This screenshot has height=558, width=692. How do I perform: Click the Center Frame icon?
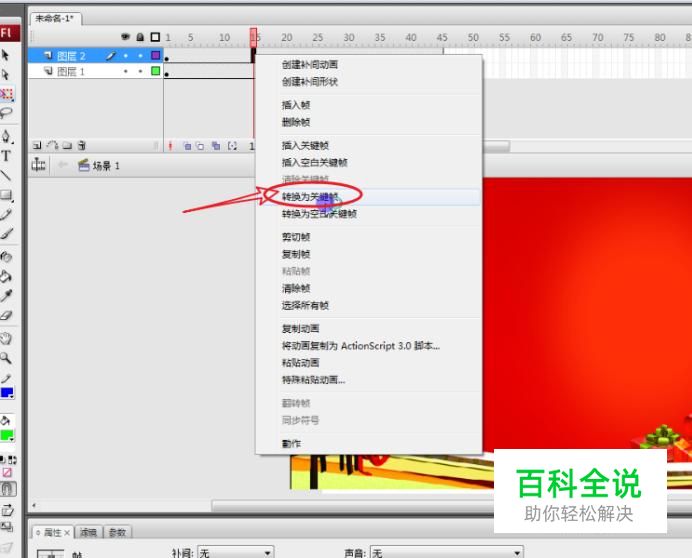[170, 146]
